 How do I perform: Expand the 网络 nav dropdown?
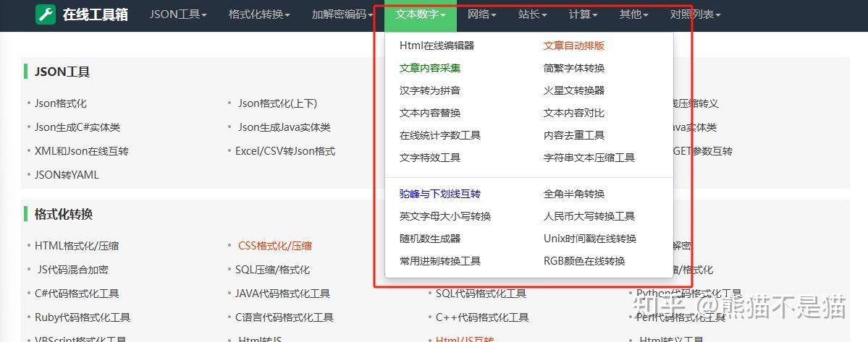click(481, 15)
